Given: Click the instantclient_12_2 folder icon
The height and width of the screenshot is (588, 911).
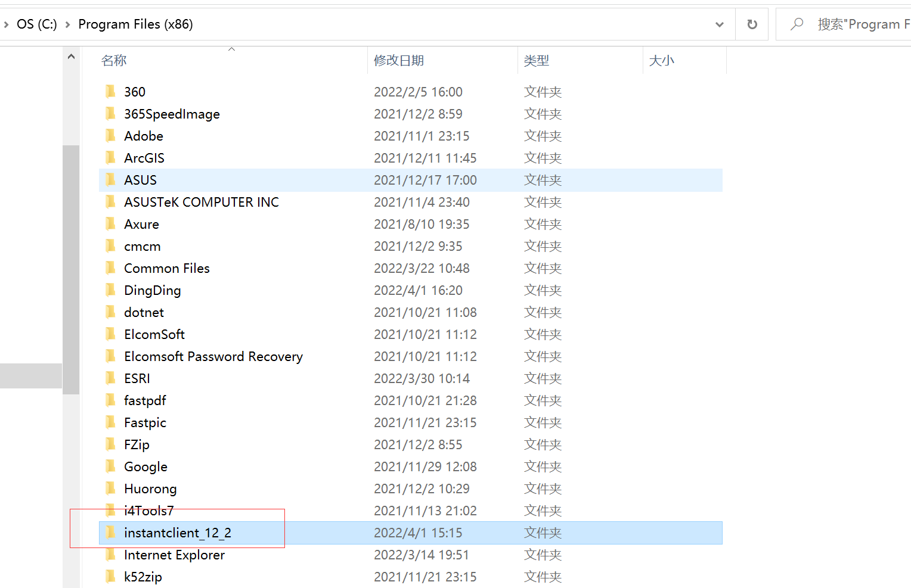Looking at the screenshot, I should tap(111, 532).
